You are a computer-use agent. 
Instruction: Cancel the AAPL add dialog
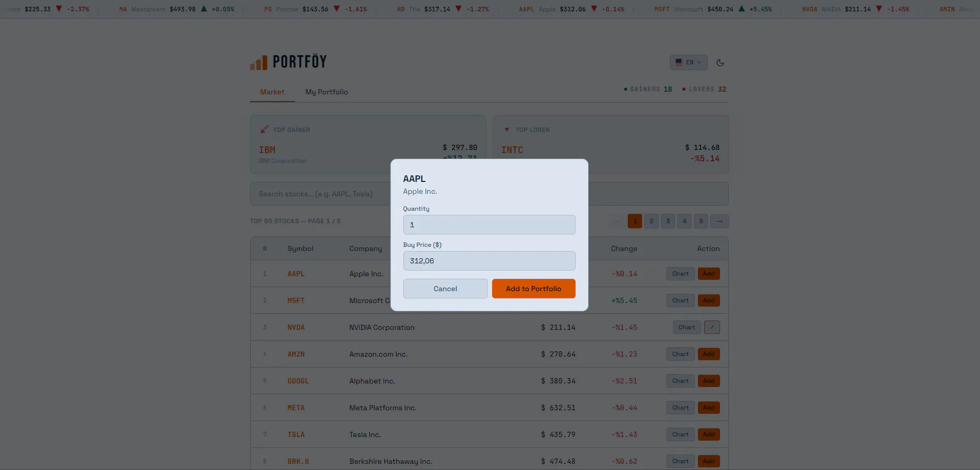446,289
